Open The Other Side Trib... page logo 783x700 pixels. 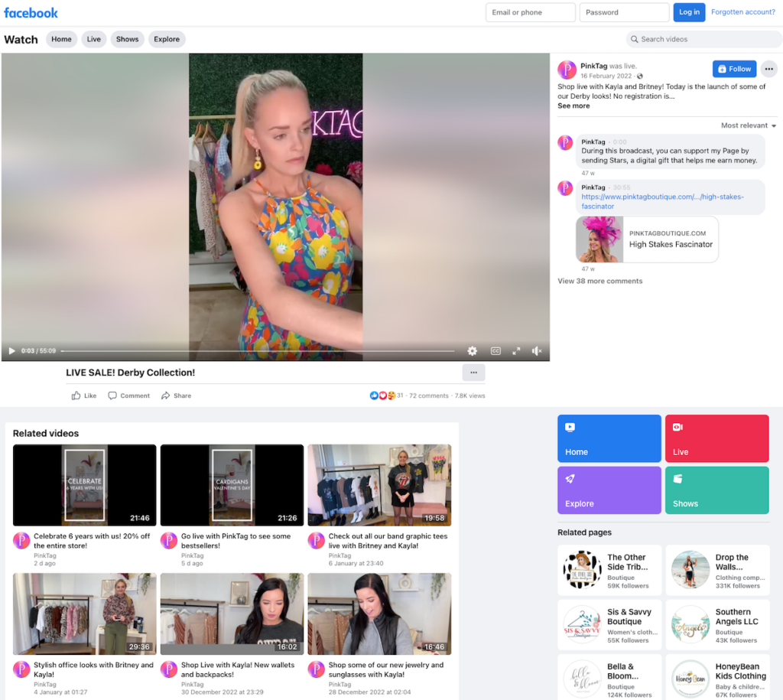click(582, 570)
